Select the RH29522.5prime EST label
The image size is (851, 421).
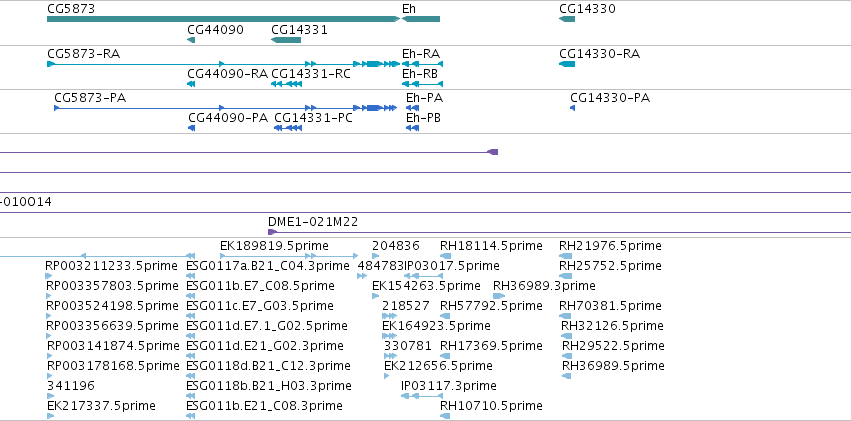613,346
